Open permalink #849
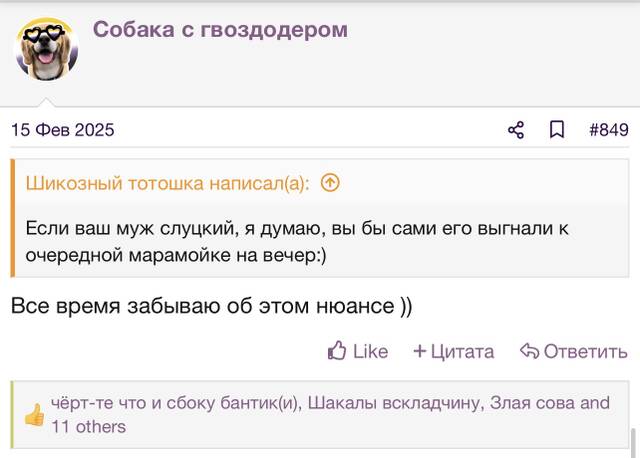640x458 pixels. [609, 130]
